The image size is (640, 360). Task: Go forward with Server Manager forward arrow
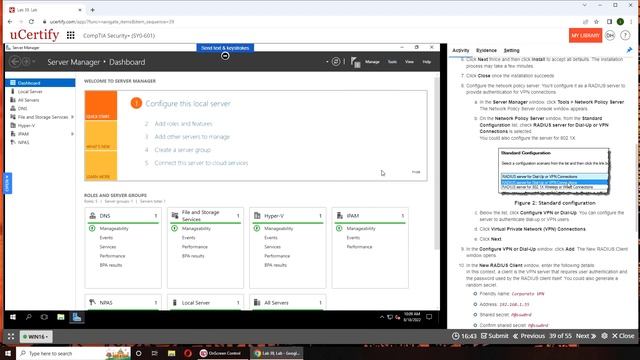tap(26, 62)
